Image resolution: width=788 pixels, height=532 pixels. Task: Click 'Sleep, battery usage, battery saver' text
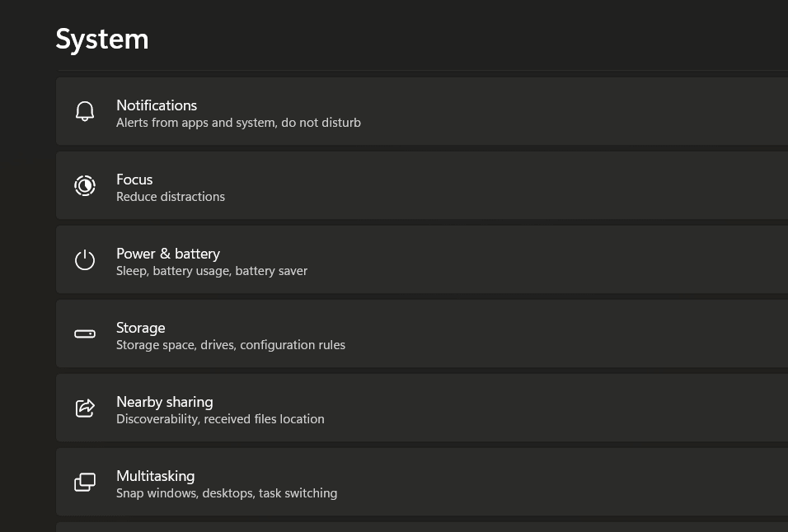212,271
